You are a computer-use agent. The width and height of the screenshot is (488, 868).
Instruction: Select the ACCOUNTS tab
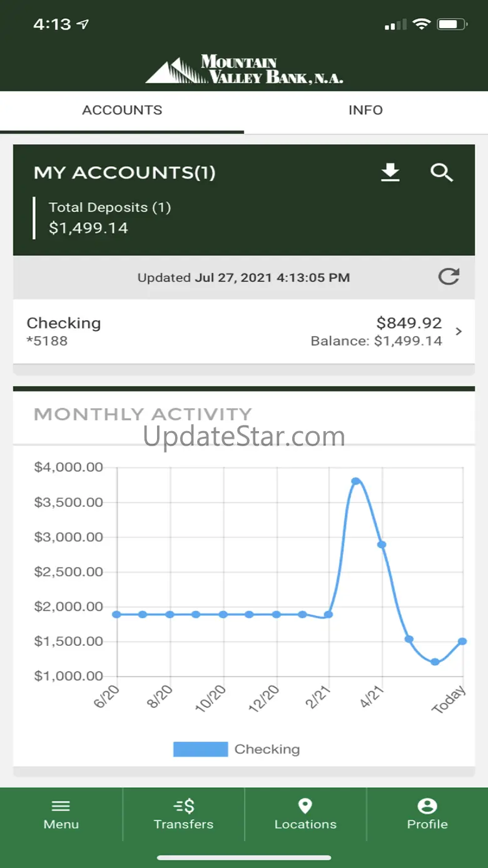tap(122, 110)
